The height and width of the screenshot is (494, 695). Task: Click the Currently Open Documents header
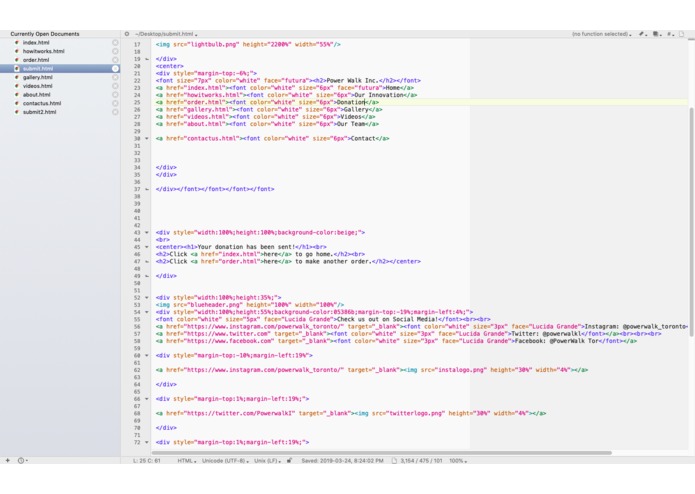pos(45,34)
